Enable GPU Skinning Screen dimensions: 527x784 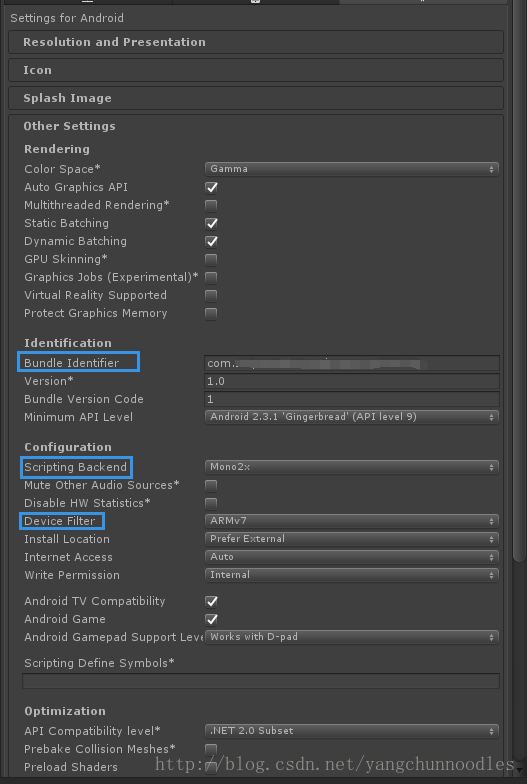(x=211, y=260)
